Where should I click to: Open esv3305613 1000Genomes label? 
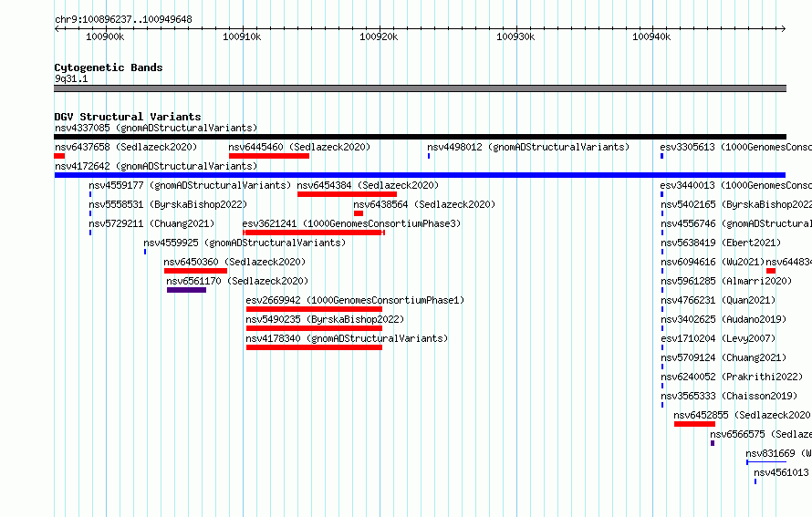(736, 147)
